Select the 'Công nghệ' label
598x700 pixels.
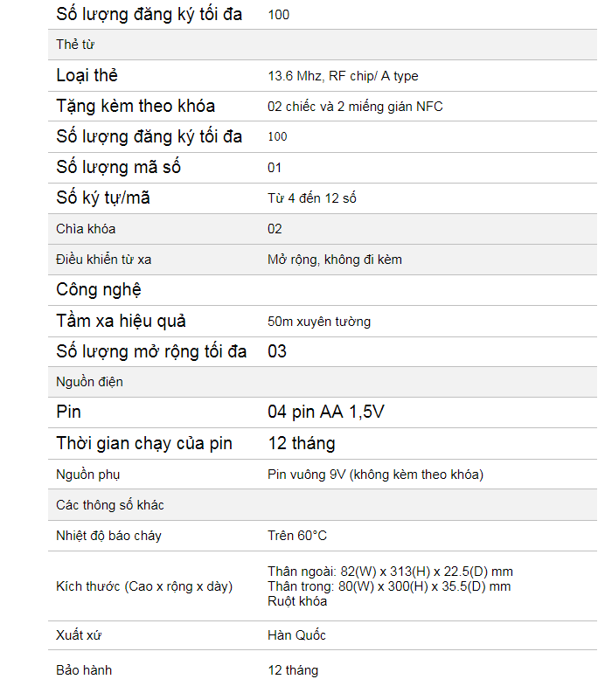pos(98,290)
